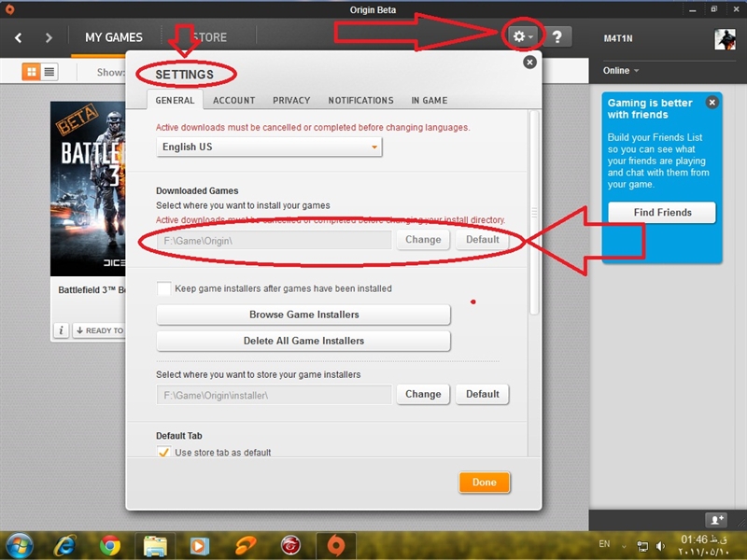Go forward with the right arrow
747x560 pixels.
(x=49, y=38)
